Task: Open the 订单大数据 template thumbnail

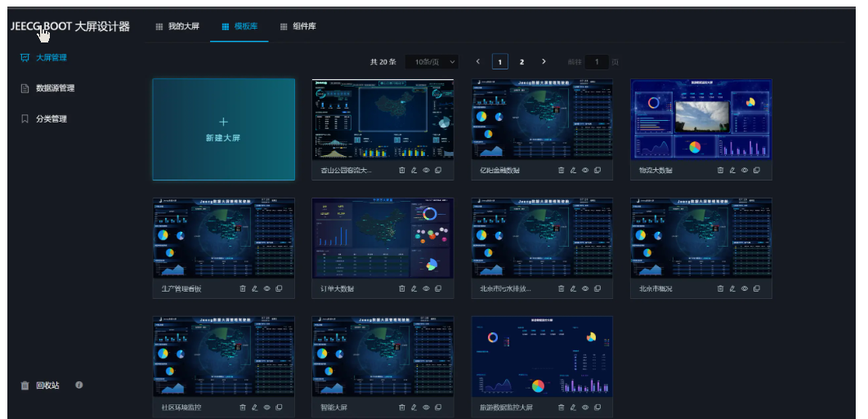Action: [x=383, y=238]
